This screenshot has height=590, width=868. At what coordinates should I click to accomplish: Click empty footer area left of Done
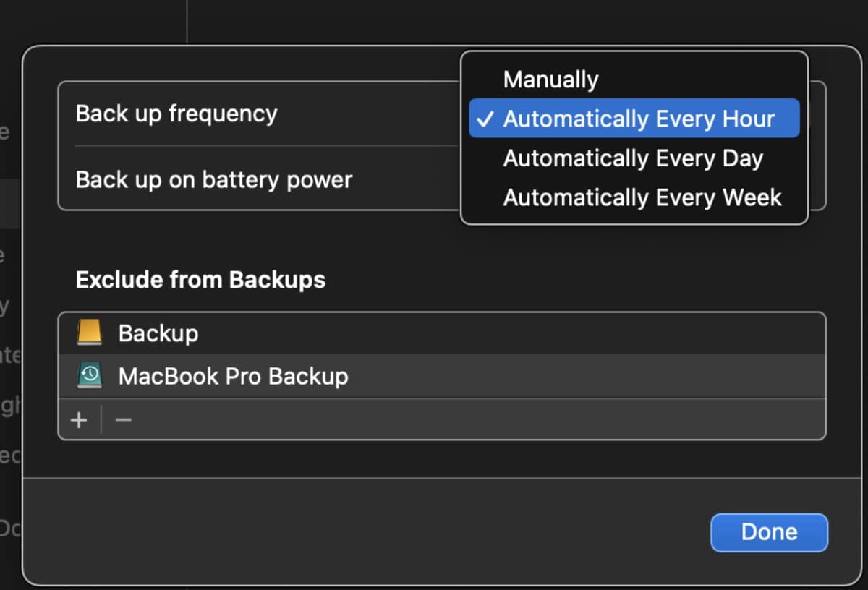coord(362,531)
